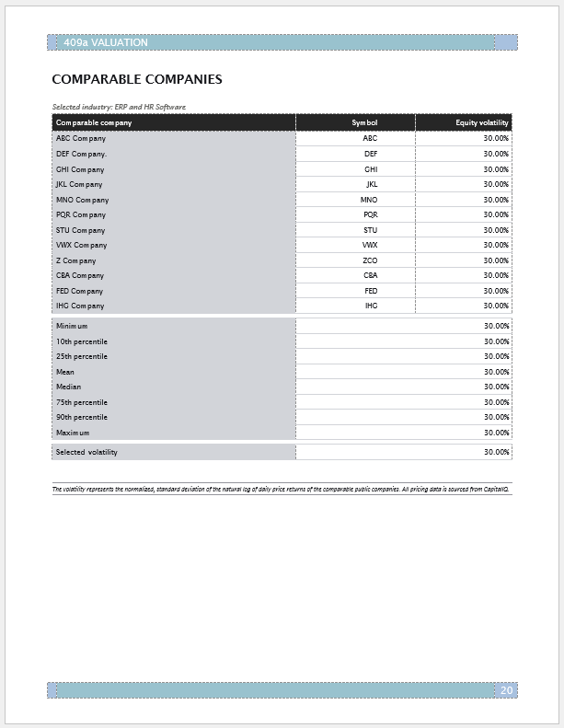This screenshot has height=728, width=564.
Task: Click the Median volatility value
Action: [x=496, y=387]
